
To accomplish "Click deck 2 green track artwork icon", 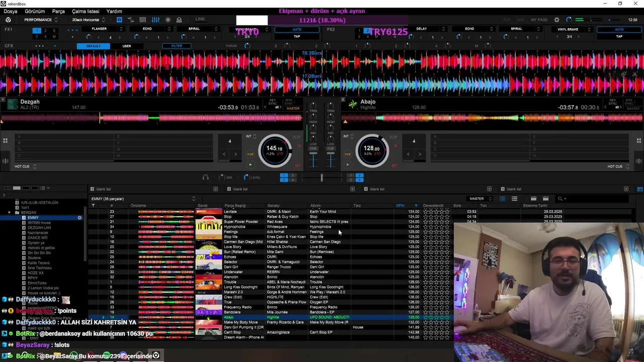I will (x=353, y=104).
